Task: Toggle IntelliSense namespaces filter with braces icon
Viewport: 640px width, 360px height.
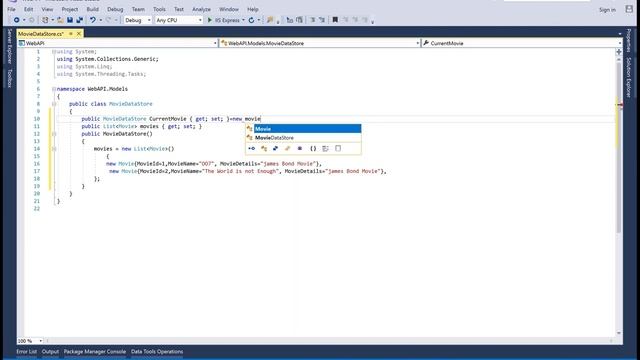Action: point(313,149)
